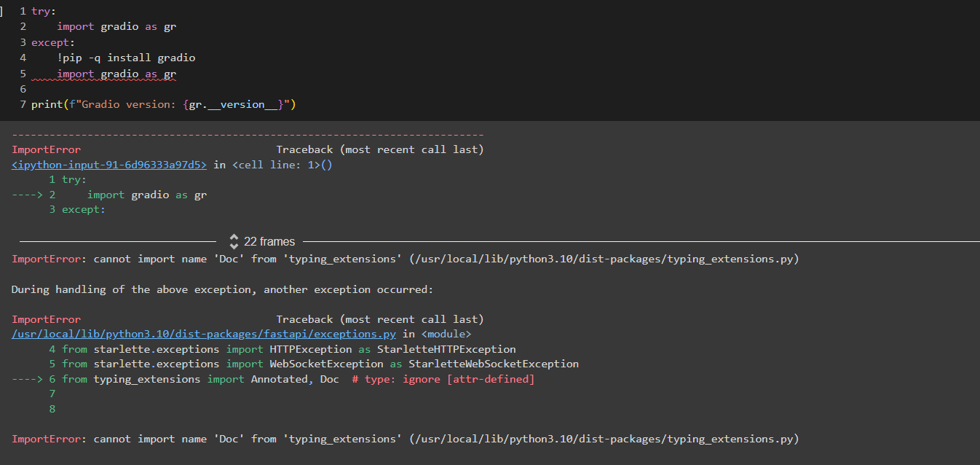Click the first red ImportError heading in traceback
This screenshot has height=465, width=980.
[x=47, y=149]
